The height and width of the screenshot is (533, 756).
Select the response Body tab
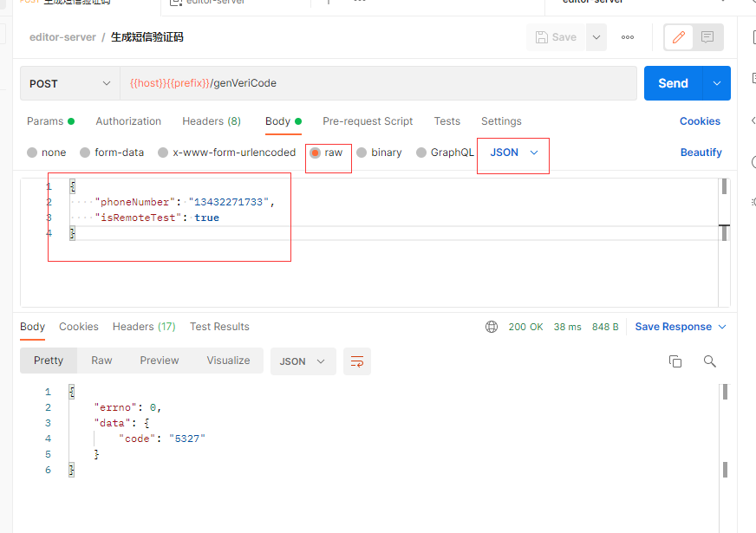point(32,327)
